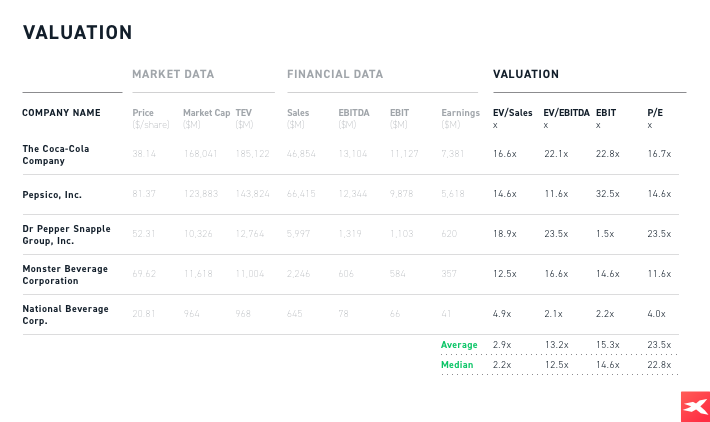
Task: Select the VALUATION section heading
Action: 526,74
